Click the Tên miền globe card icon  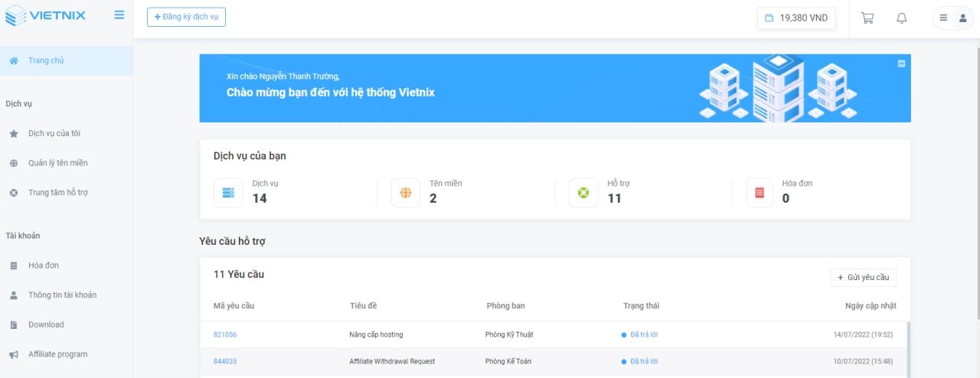coord(406,193)
